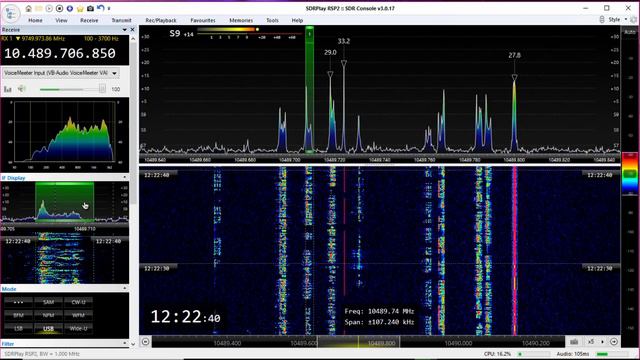Click the waterfall colour palette scale
640x360 pixels.
(x=629, y=173)
